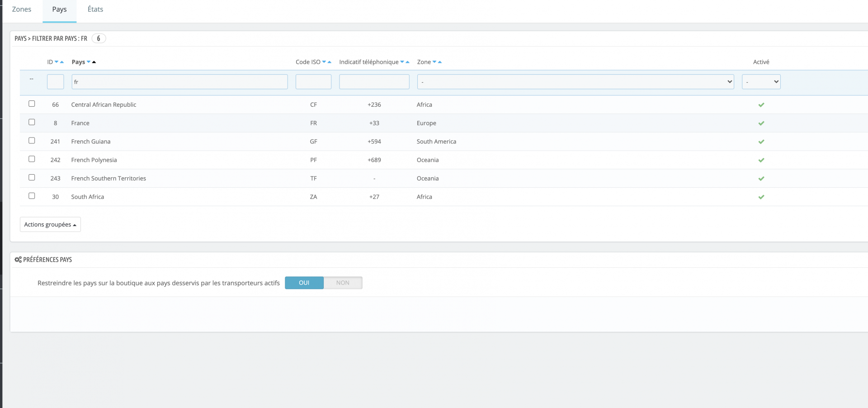Click the Pays name filter field
This screenshot has height=408, width=868.
(x=179, y=82)
